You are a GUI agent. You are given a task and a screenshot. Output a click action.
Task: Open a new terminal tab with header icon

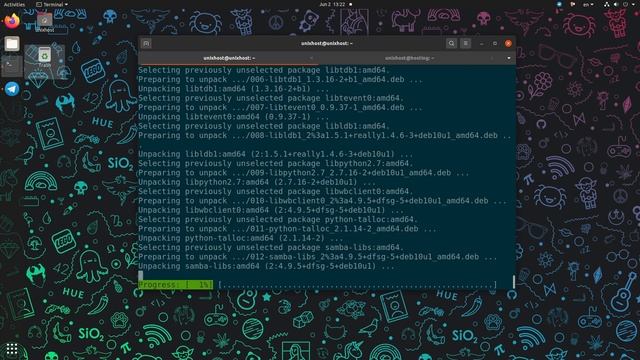point(146,43)
